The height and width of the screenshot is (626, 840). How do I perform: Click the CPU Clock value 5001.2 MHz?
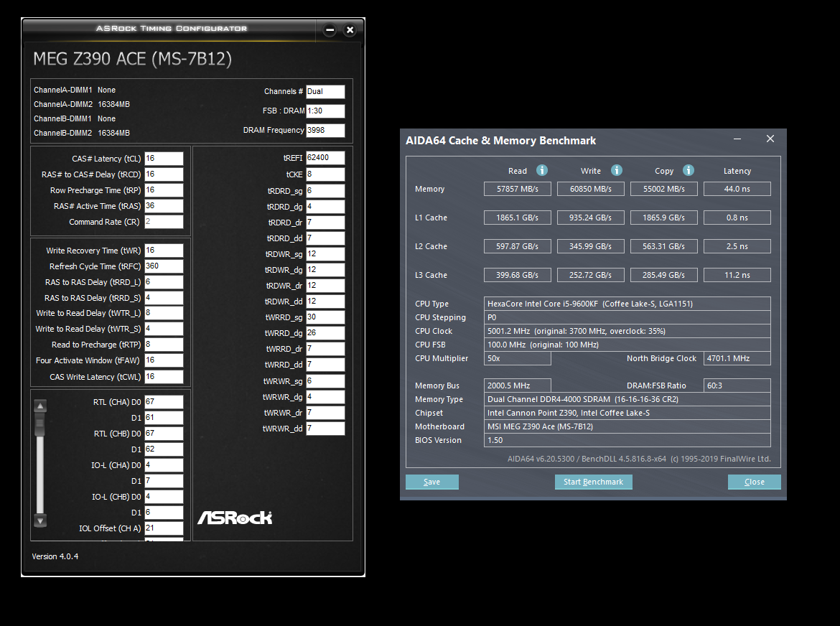click(627, 331)
